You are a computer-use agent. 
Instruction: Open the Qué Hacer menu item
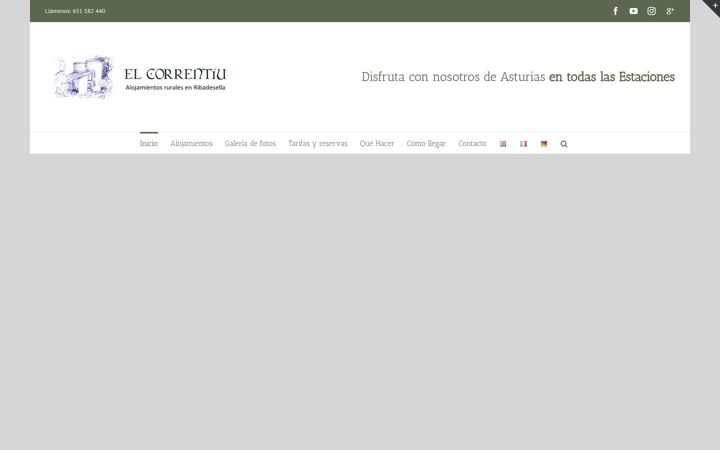click(x=377, y=143)
